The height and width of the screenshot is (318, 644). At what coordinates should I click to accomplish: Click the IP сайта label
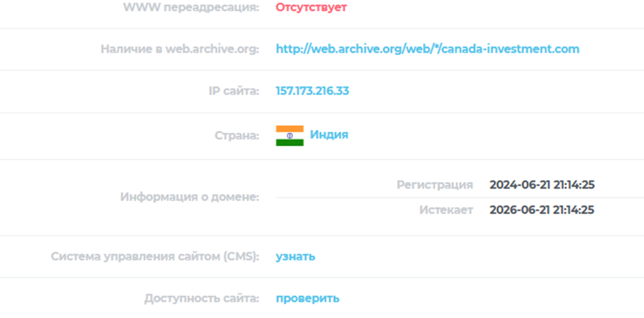click(x=234, y=91)
